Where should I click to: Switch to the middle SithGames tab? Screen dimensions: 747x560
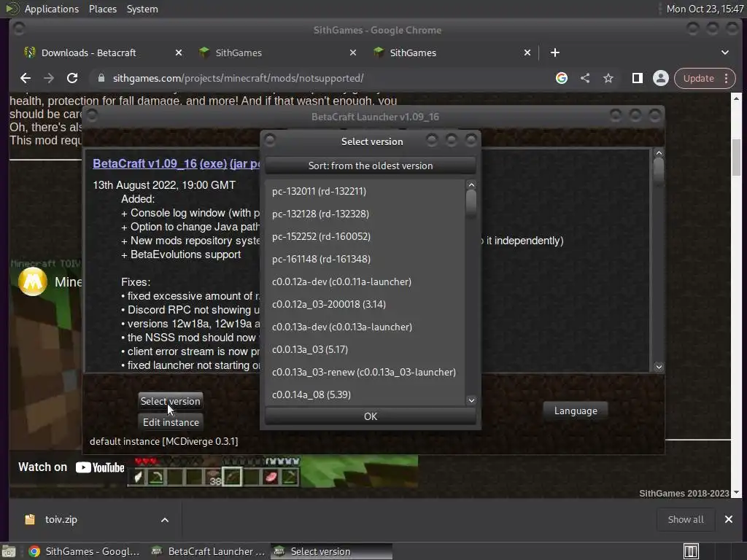click(278, 52)
